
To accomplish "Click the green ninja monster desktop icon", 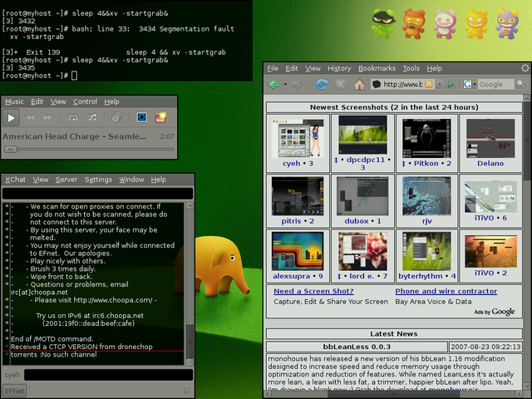I will tap(382, 24).
